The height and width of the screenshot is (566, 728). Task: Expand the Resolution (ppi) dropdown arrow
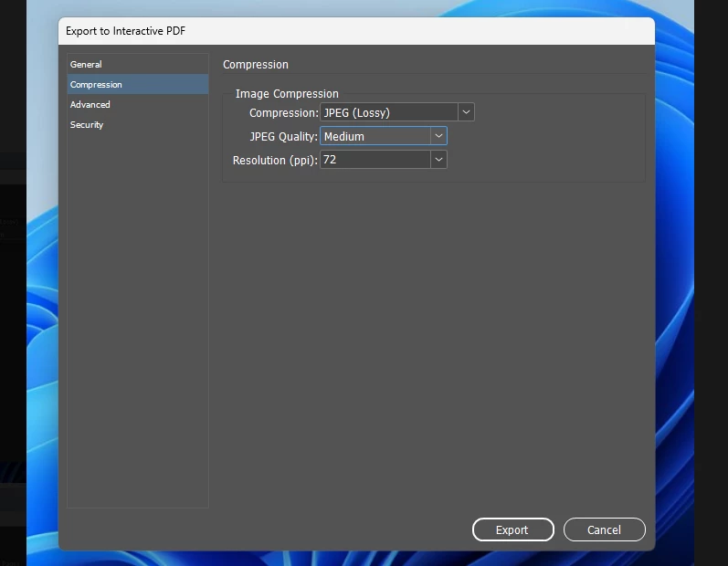438,160
